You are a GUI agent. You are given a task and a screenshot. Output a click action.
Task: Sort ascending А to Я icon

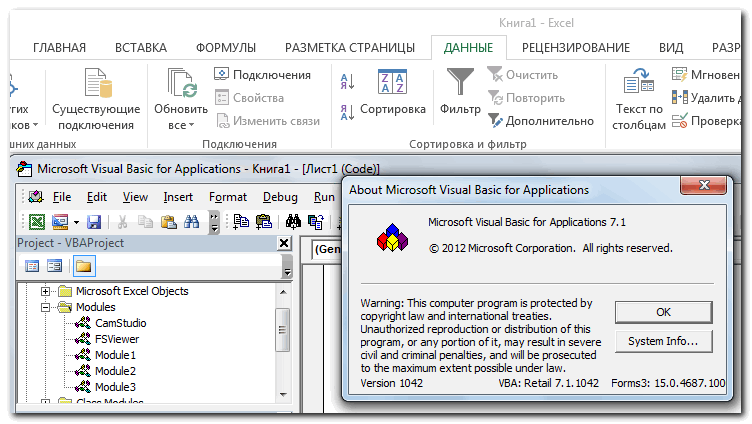347,82
